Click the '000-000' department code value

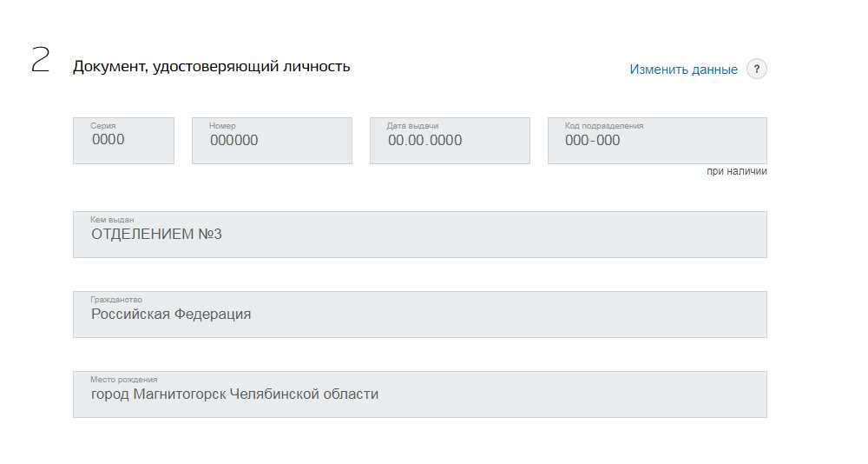592,141
